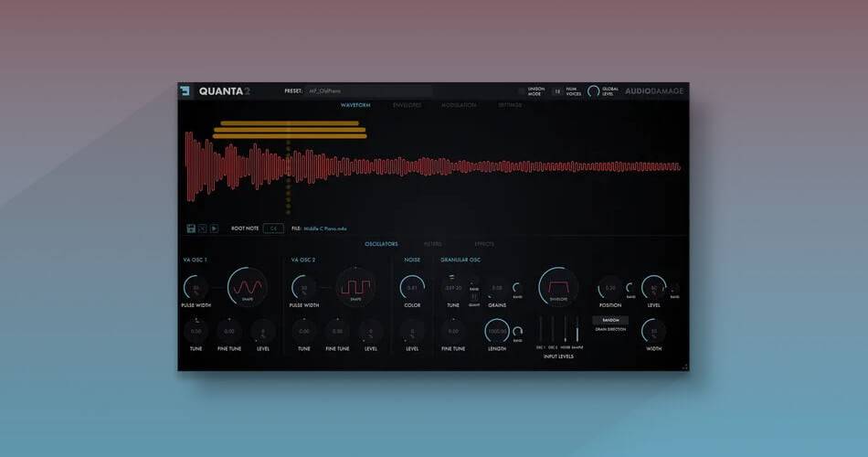The width and height of the screenshot is (868, 457).
Task: Click the grain Envelope shape knob
Action: click(558, 287)
